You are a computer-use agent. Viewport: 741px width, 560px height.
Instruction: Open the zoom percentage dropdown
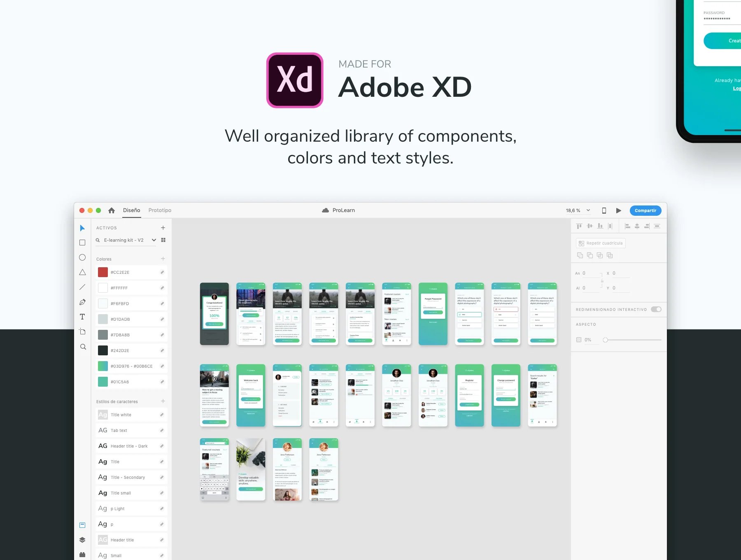coord(588,210)
